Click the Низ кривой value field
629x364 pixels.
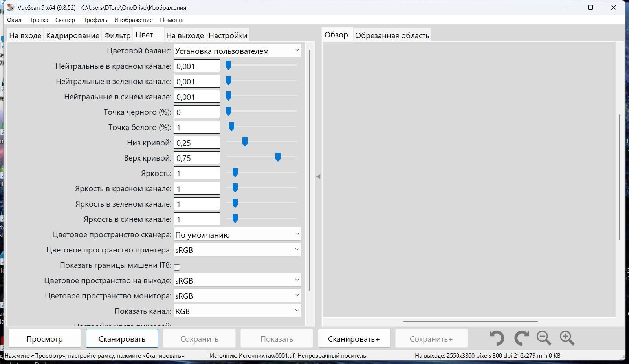(x=197, y=143)
